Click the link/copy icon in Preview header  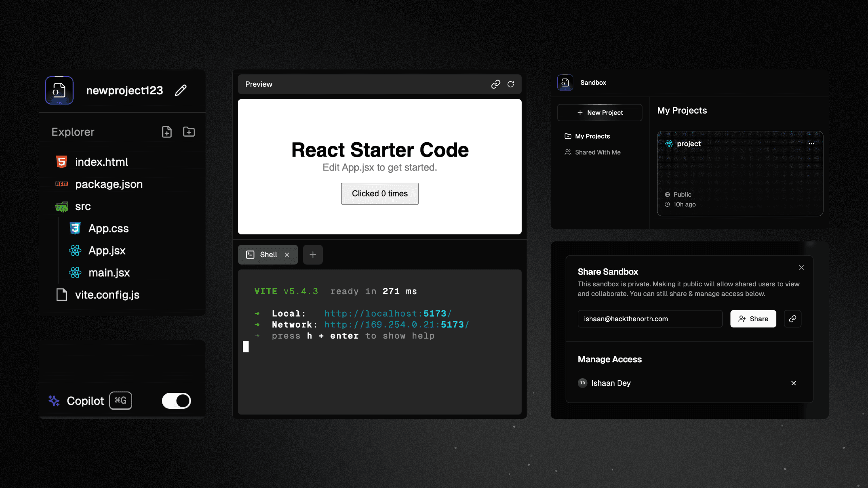(496, 83)
